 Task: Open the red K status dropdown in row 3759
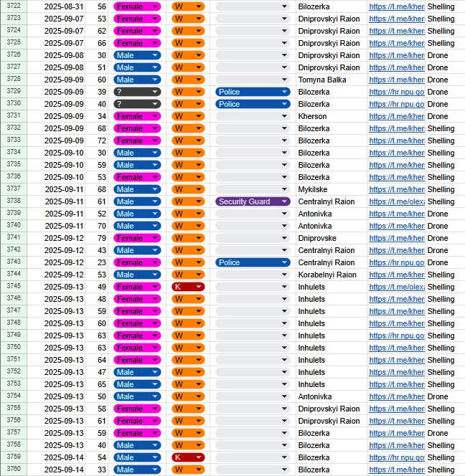(188, 457)
